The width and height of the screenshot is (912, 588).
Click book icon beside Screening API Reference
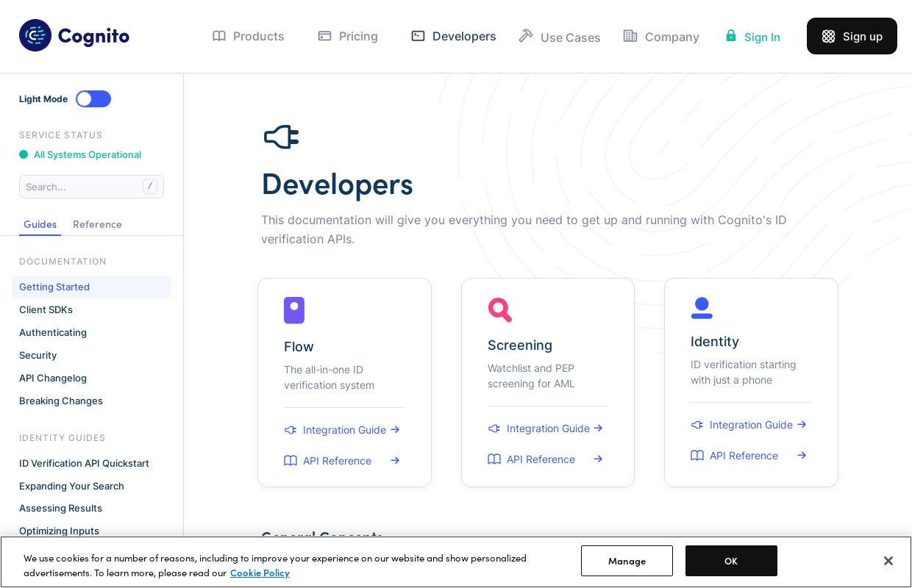494,459
